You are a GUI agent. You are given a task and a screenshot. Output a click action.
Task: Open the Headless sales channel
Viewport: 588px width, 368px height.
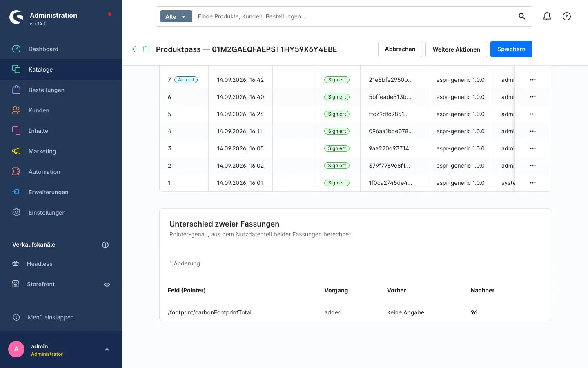click(40, 264)
